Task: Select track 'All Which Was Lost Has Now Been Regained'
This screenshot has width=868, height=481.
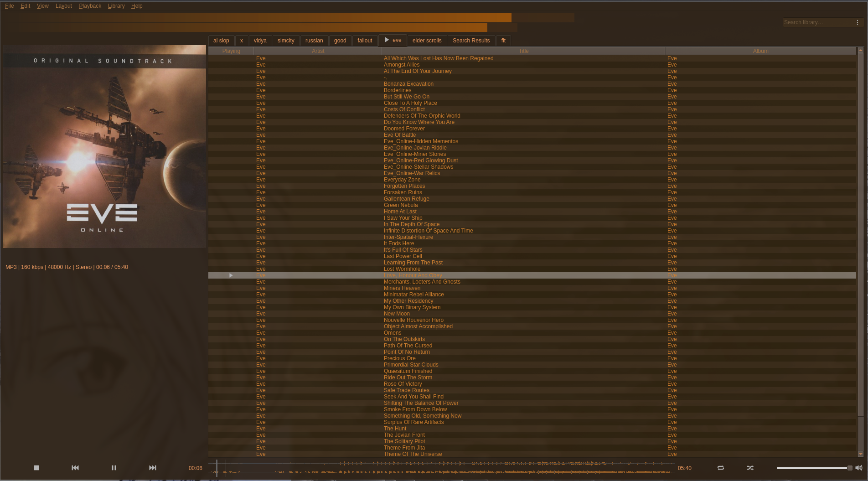Action: pyautogui.click(x=439, y=58)
